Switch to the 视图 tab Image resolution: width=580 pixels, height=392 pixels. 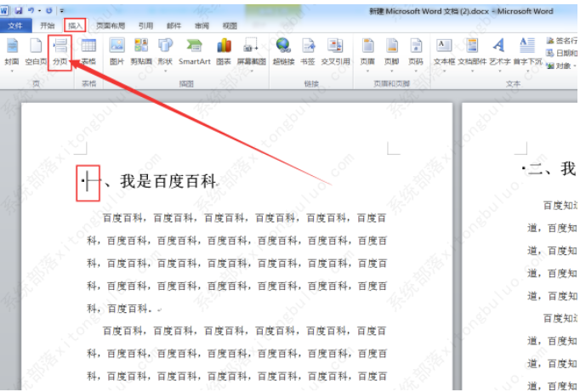click(x=230, y=26)
